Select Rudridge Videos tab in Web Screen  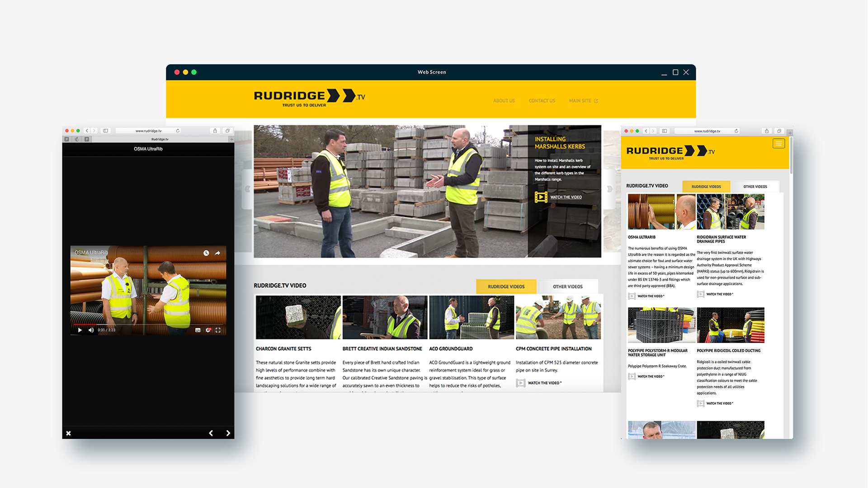[506, 286]
